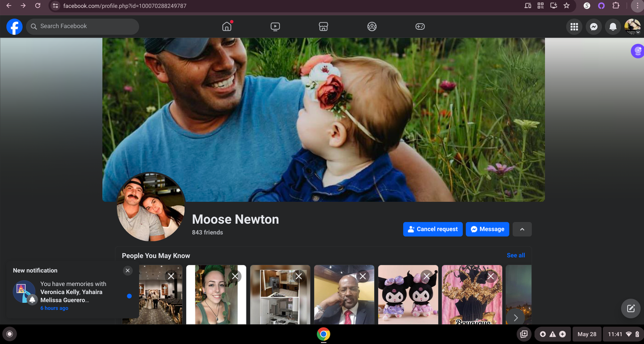The image size is (644, 344).
Task: Open the Home feed tab
Action: click(227, 26)
